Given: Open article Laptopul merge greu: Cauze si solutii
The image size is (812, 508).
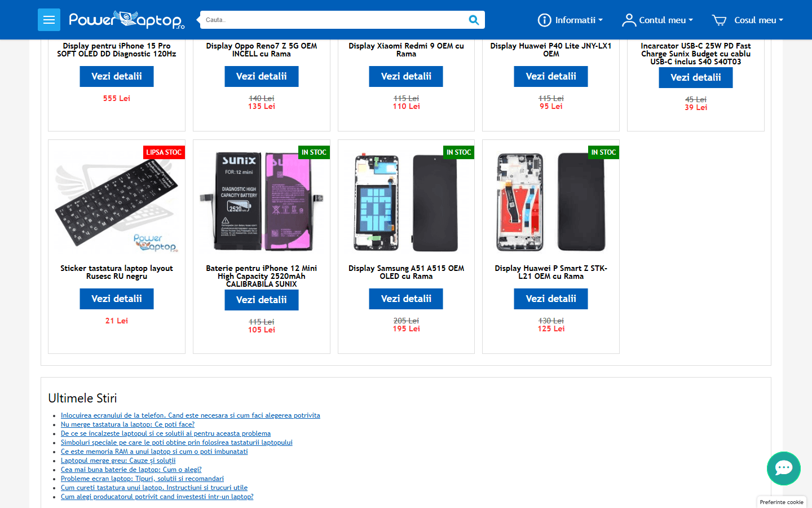Looking at the screenshot, I should coord(118,461).
